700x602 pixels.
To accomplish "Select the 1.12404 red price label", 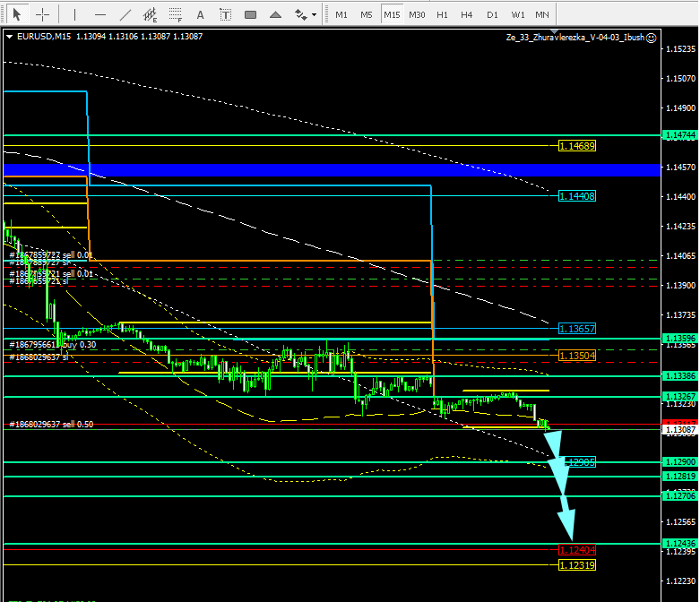I will pyautogui.click(x=577, y=550).
